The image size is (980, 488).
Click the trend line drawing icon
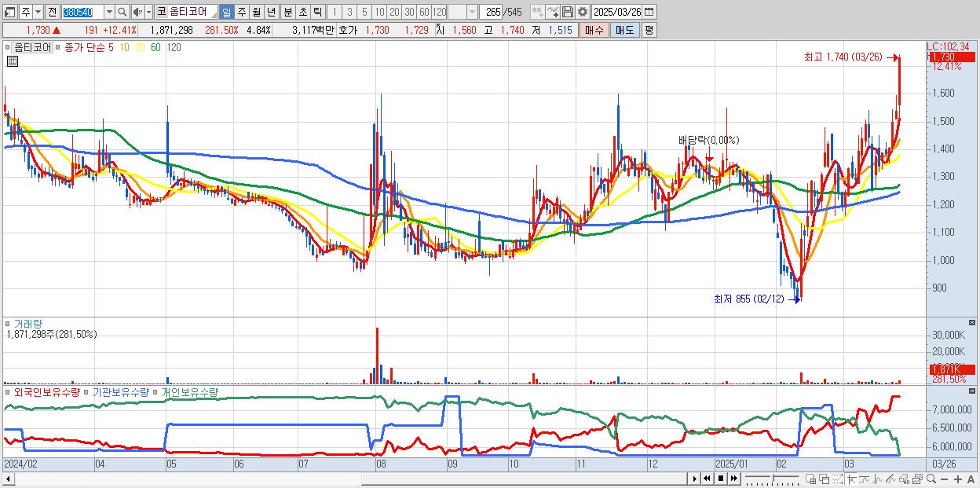tap(865, 479)
